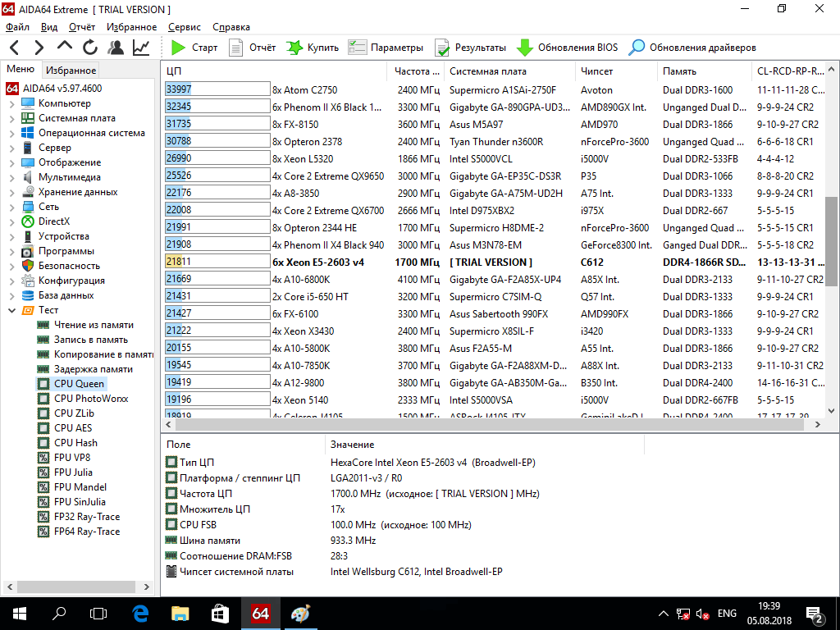Sort results by the ЦП column header

click(274, 71)
